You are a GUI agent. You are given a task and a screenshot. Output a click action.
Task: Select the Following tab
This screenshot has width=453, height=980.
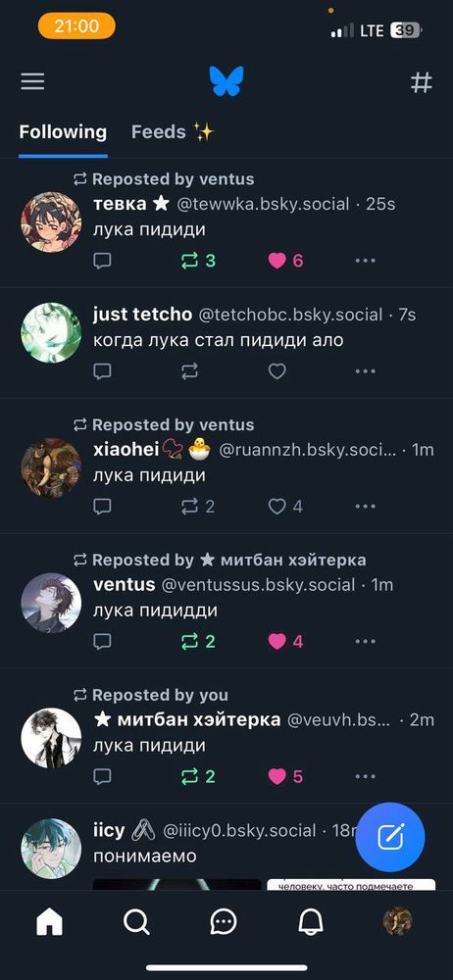[63, 132]
